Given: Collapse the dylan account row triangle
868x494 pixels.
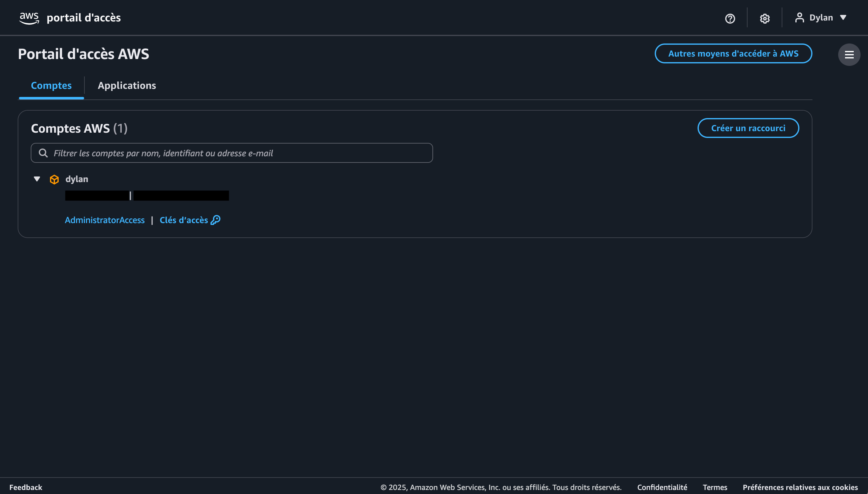Looking at the screenshot, I should (37, 179).
